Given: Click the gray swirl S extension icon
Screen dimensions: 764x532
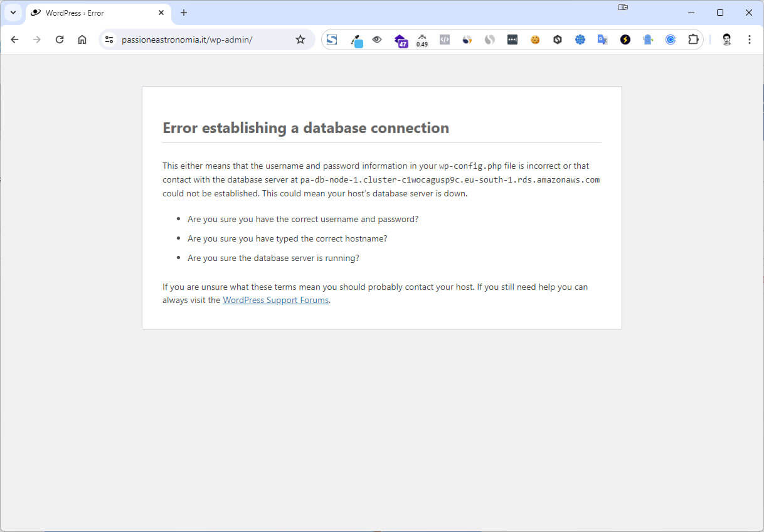Looking at the screenshot, I should click(x=490, y=40).
